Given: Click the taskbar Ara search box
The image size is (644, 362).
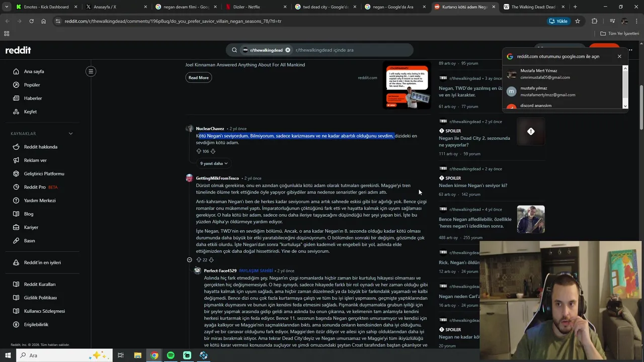Looking at the screenshot, I should tap(65, 355).
